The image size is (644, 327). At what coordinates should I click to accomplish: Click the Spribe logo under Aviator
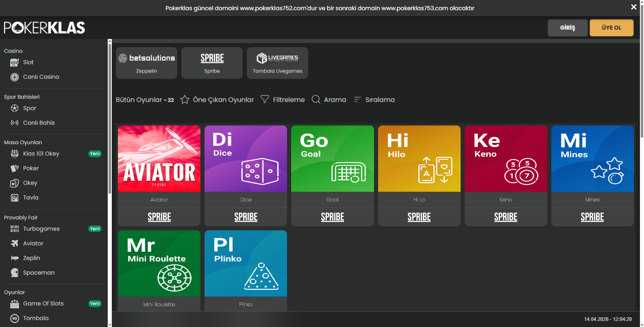click(159, 217)
